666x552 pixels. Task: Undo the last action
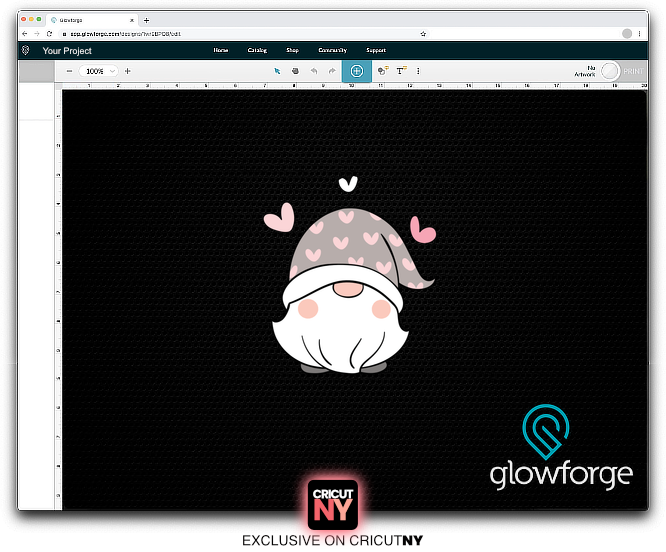pyautogui.click(x=314, y=71)
